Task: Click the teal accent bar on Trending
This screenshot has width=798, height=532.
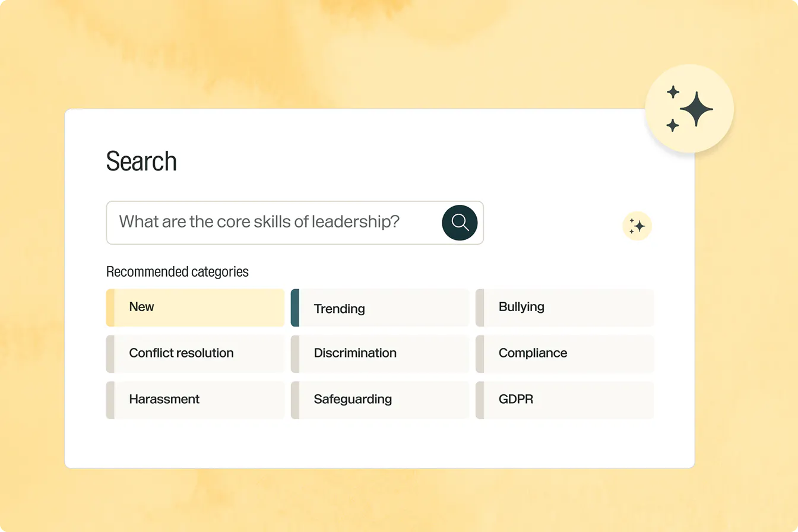Action: (x=294, y=308)
